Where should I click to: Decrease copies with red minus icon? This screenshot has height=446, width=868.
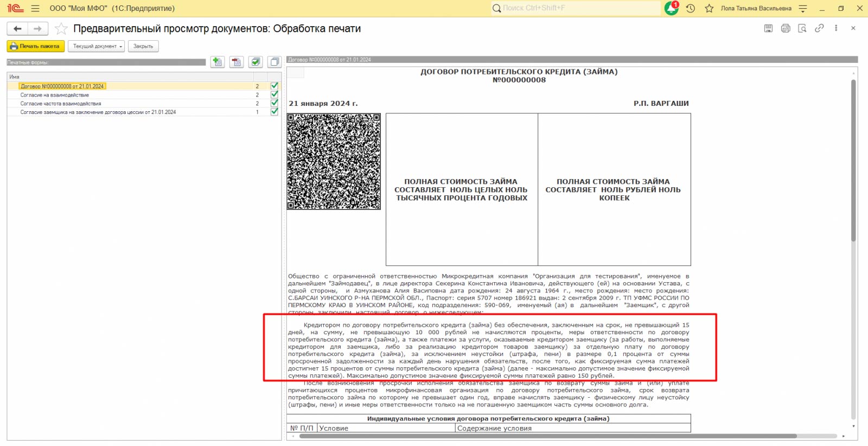[237, 62]
